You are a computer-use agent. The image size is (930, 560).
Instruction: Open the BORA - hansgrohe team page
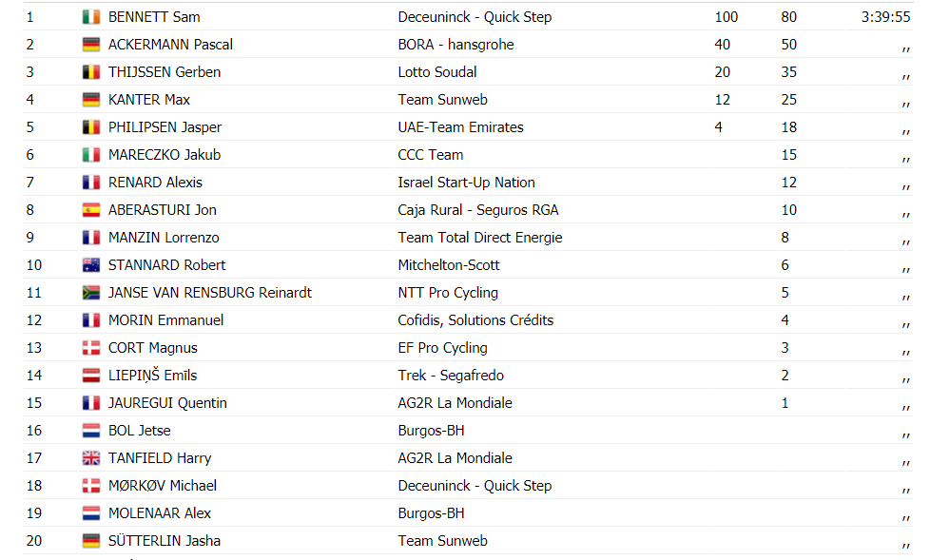pyautogui.click(x=455, y=45)
